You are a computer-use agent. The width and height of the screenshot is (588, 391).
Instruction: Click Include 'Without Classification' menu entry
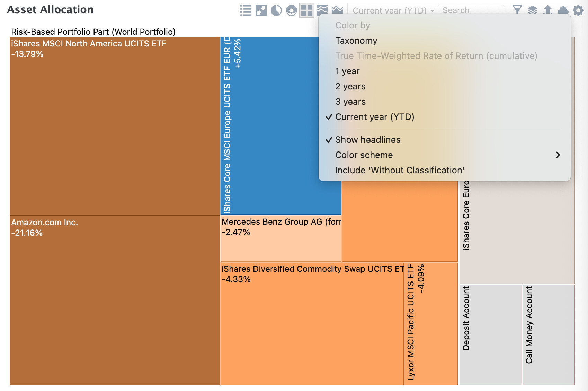click(x=400, y=170)
